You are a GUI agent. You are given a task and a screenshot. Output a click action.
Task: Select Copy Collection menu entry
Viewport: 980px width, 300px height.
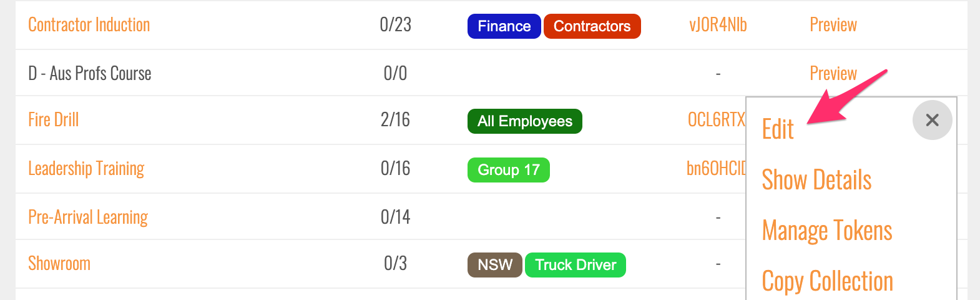click(x=827, y=281)
